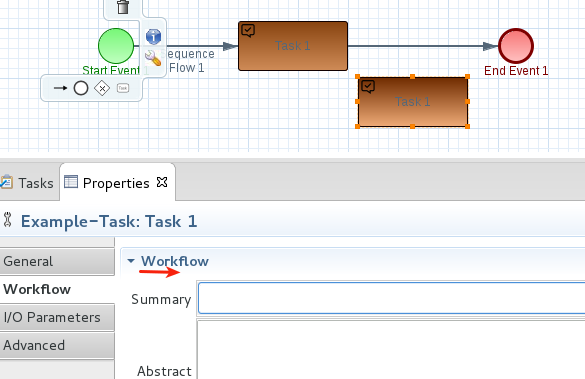The height and width of the screenshot is (379, 585).
Task: Focus the Abstract text area
Action: 391,350
